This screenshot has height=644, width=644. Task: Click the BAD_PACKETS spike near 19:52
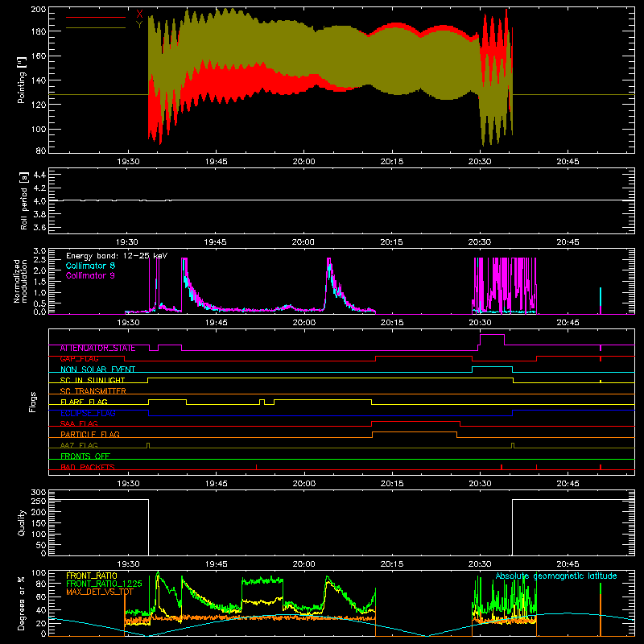click(256, 467)
